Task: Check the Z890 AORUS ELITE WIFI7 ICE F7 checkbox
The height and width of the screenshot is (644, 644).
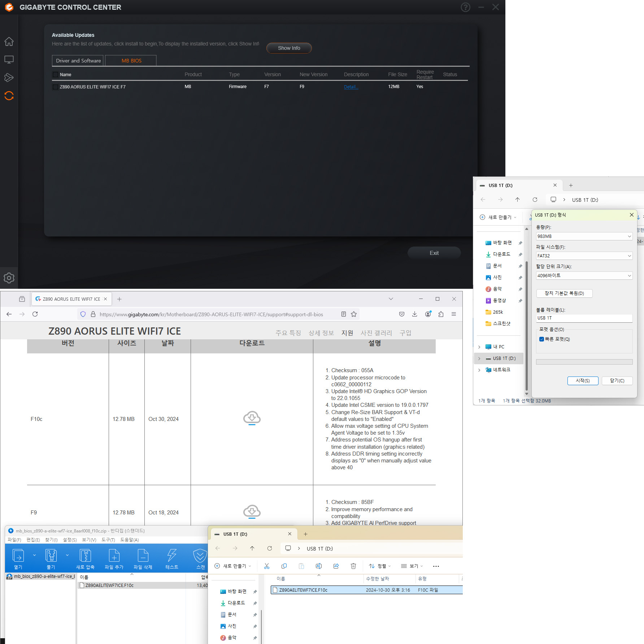Action: pyautogui.click(x=55, y=87)
